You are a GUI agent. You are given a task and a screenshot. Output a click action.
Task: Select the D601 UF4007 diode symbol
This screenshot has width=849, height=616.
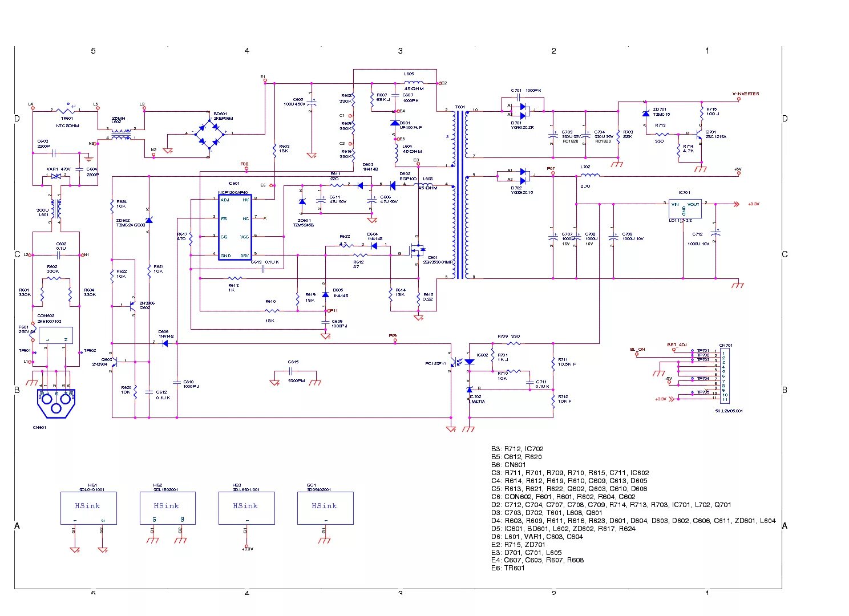click(395, 123)
